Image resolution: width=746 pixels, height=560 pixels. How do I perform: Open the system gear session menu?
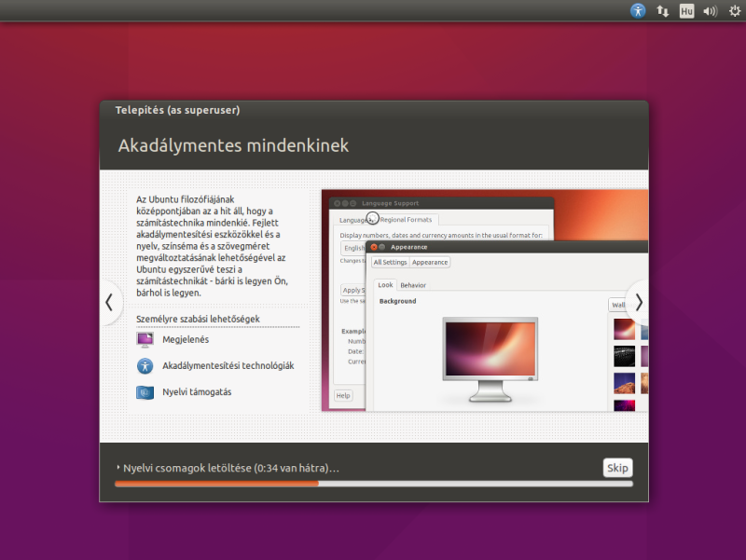tap(735, 10)
